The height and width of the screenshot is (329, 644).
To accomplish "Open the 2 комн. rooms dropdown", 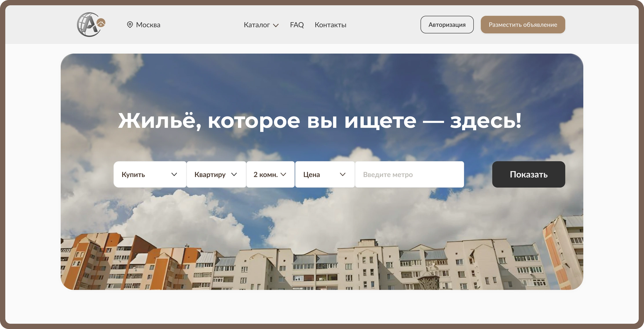I will (x=270, y=174).
